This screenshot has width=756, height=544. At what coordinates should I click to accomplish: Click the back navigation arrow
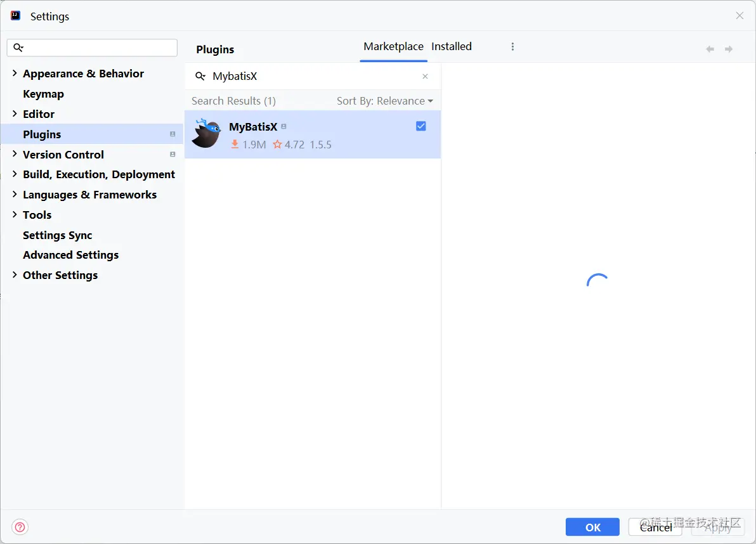[710, 49]
